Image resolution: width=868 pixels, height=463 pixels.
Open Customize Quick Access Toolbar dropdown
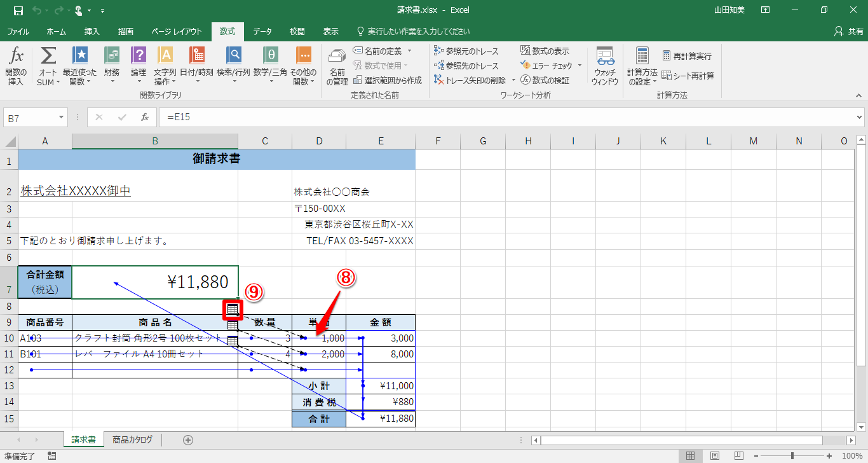point(103,11)
